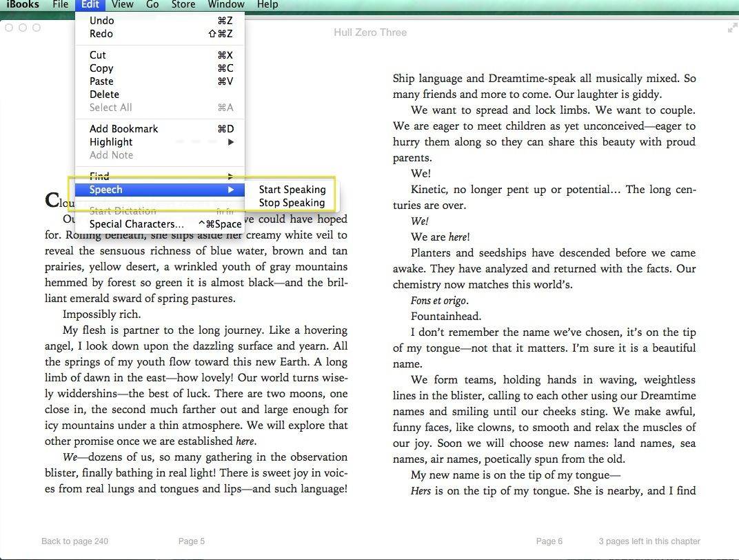This screenshot has width=739, height=560.
Task: Open the File menu in the menu bar
Action: tap(60, 5)
